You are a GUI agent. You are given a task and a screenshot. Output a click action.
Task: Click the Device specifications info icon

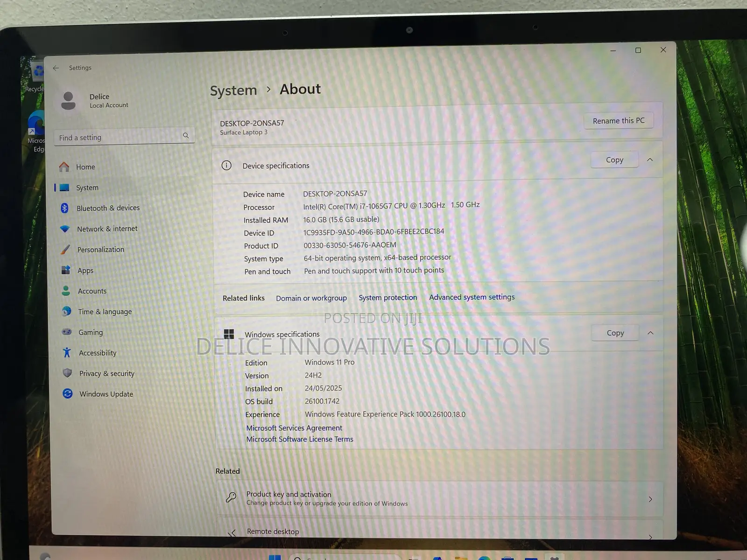pyautogui.click(x=226, y=165)
